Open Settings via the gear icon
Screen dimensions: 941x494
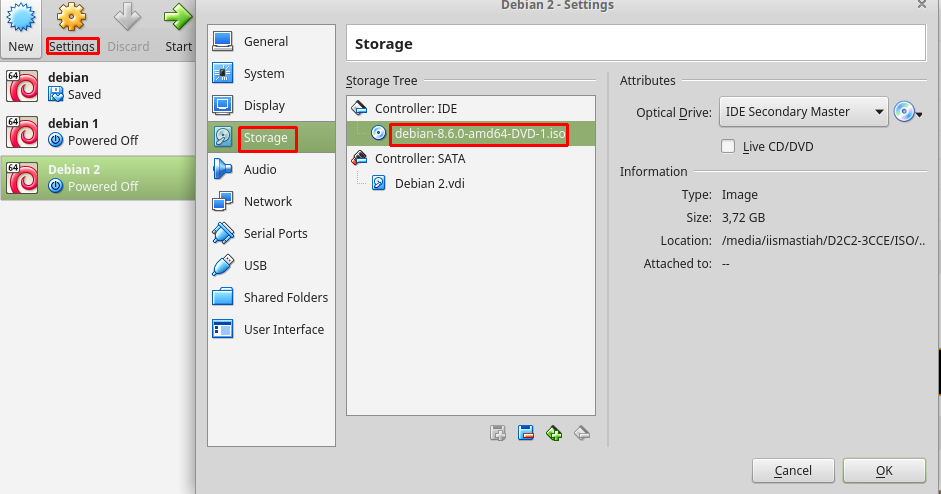click(x=71, y=17)
